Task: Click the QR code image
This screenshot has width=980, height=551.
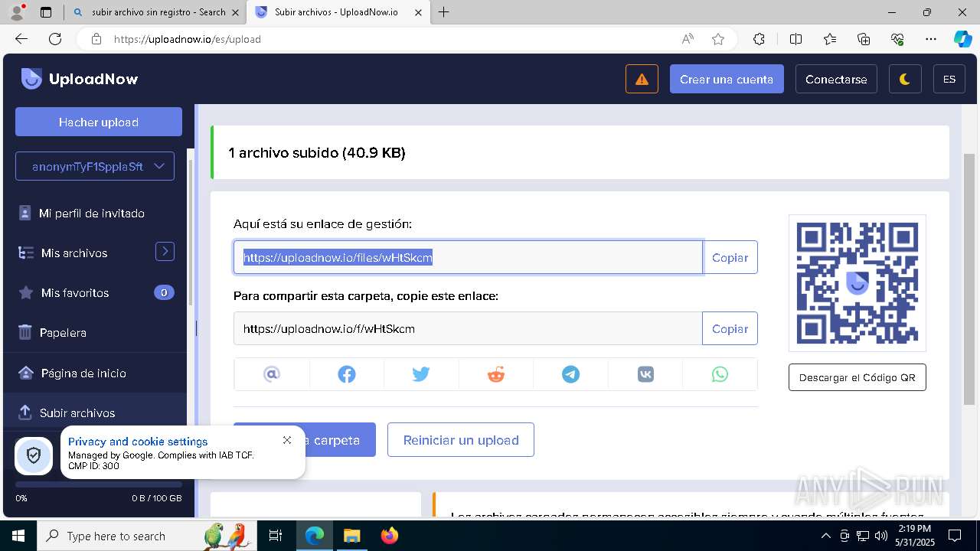Action: (857, 283)
